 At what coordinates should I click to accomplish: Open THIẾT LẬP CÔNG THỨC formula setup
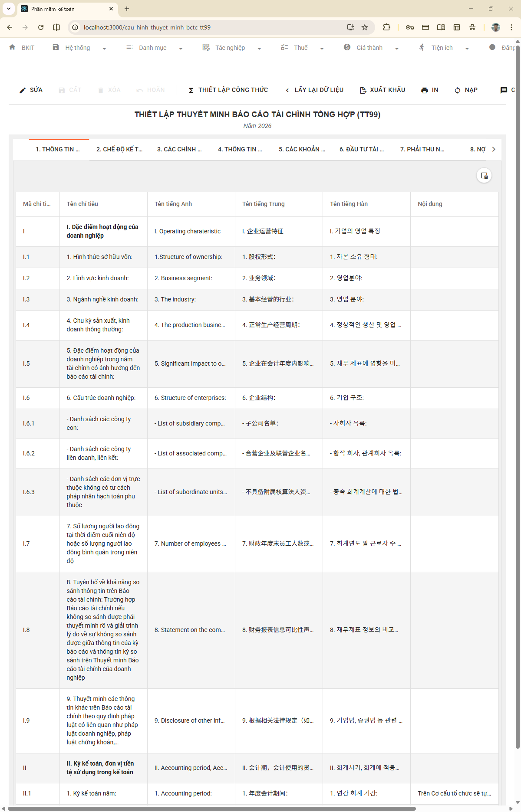click(x=228, y=90)
